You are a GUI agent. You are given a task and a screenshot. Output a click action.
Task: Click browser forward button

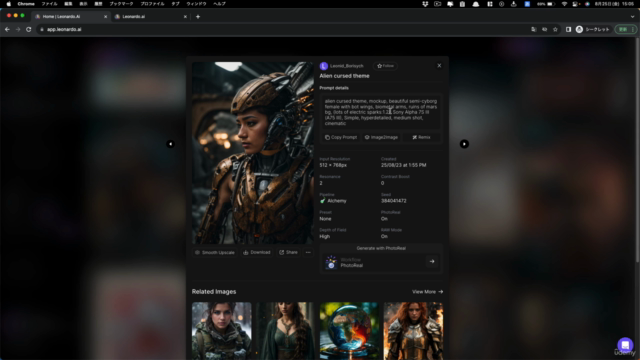tap(18, 29)
